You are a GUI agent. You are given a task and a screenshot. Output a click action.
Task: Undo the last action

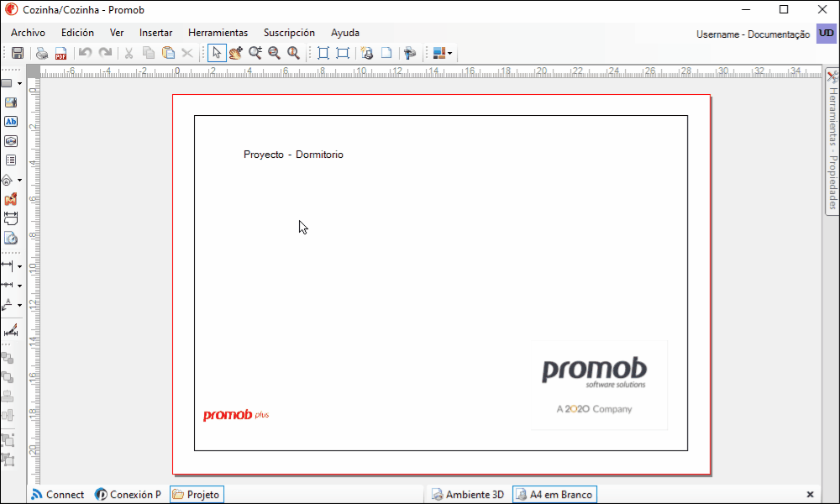coord(85,52)
